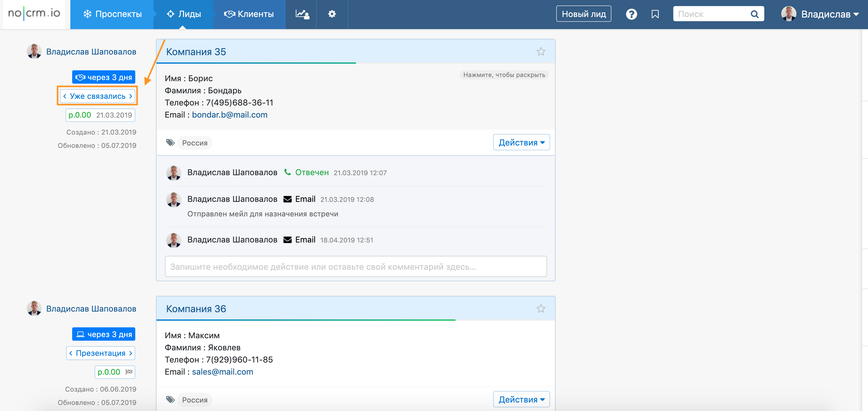Click the flag icon beside р.0.00

tap(129, 372)
